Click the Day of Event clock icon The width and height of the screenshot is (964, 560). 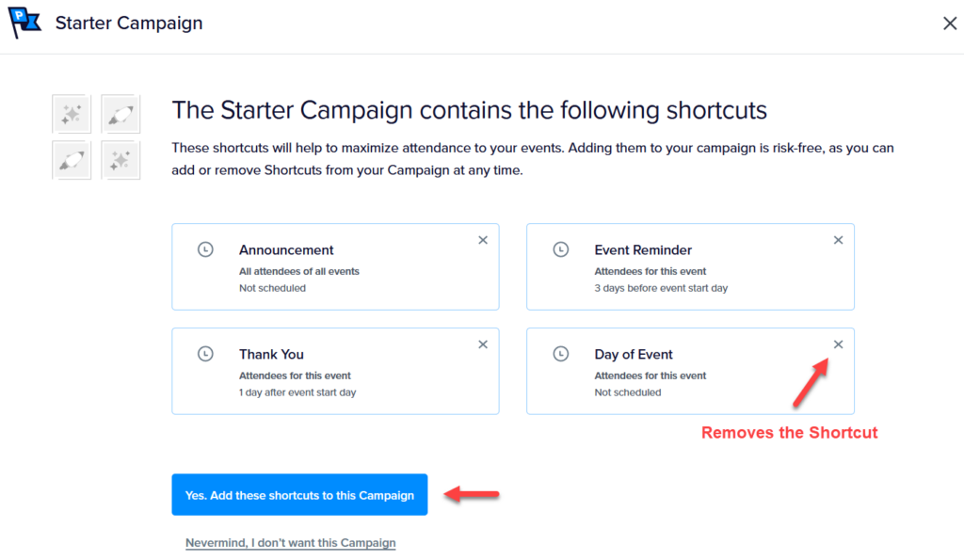point(561,354)
